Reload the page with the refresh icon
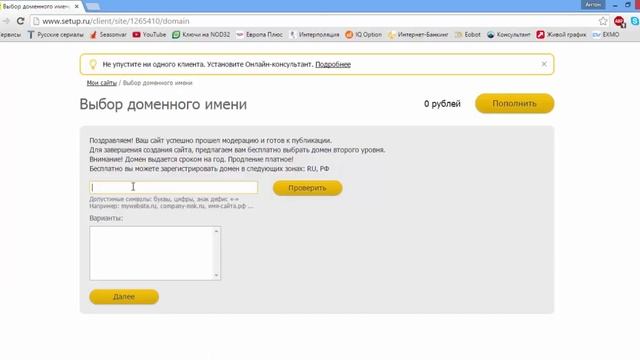640x360 pixels. [x=20, y=21]
